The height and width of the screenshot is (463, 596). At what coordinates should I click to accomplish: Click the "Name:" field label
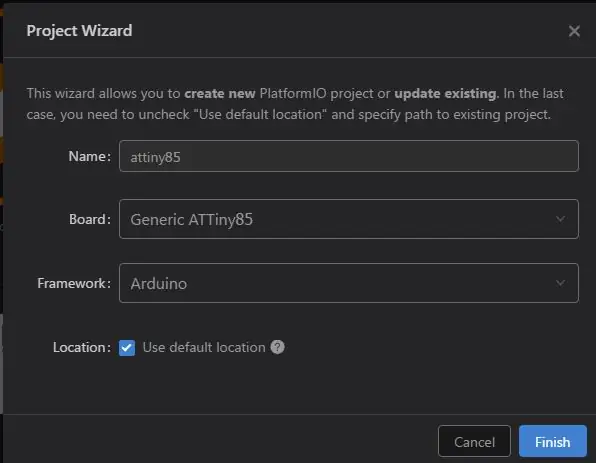pyautogui.click(x=90, y=156)
